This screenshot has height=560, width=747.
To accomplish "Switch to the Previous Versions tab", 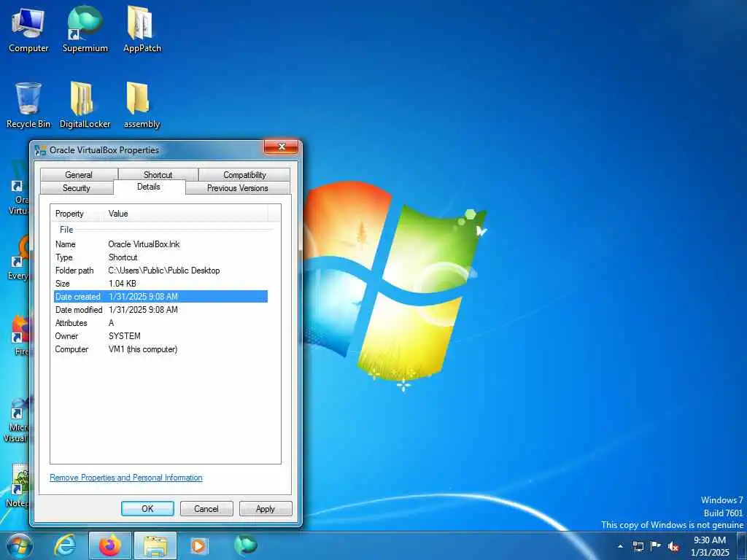I will coord(237,188).
